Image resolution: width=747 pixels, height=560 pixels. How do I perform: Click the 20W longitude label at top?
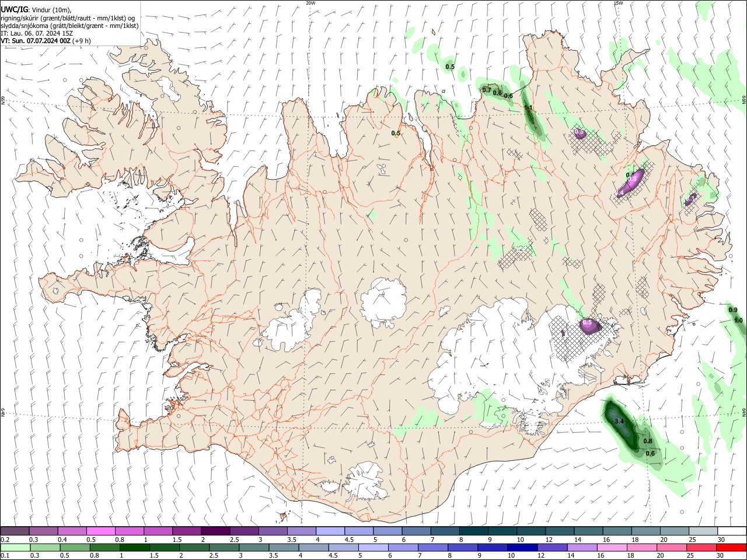(311, 3)
